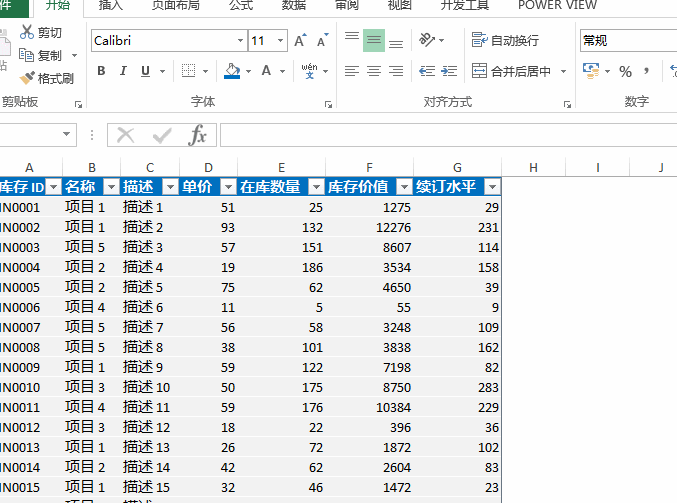Click the insert function fx icon

(198, 135)
